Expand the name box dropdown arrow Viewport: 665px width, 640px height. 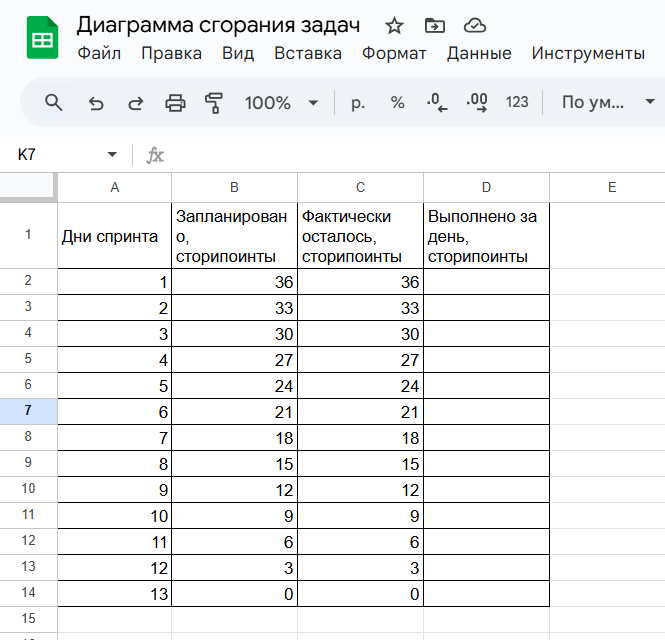click(x=112, y=154)
